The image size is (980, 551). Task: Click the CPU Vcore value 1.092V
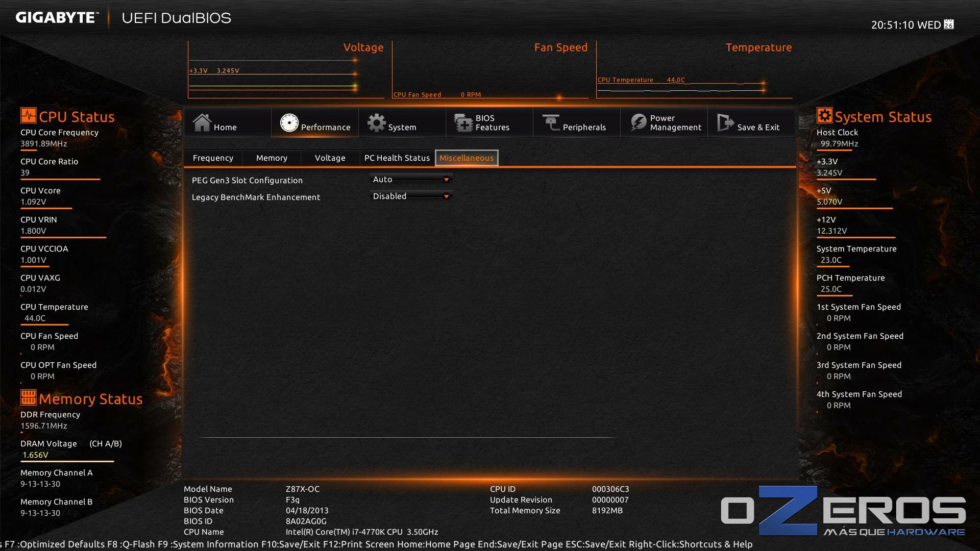pos(33,202)
